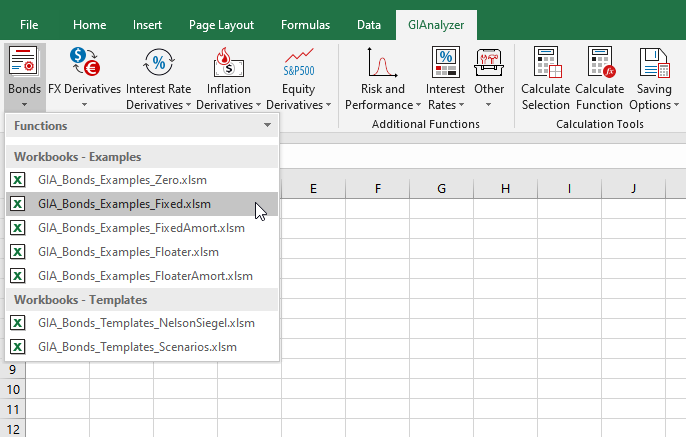Click Excel icon beside GIA_Bonds_Examples_FloaterAmort.xlsm
Image resolution: width=686 pixels, height=437 pixels.
point(18,276)
